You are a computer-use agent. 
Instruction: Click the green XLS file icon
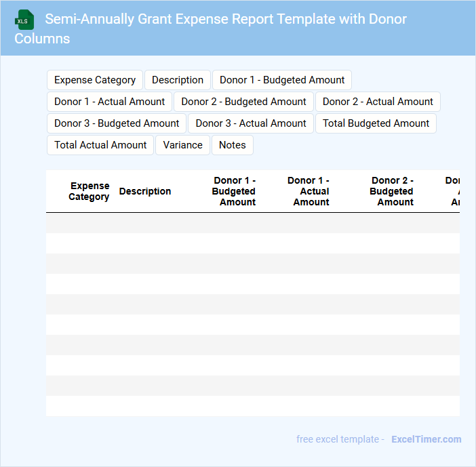(24, 20)
